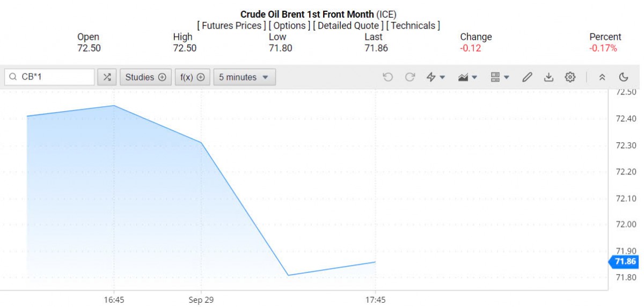The image size is (644, 307).
Task: Click the CB*1 symbol search field
Action: pyautogui.click(x=54, y=77)
